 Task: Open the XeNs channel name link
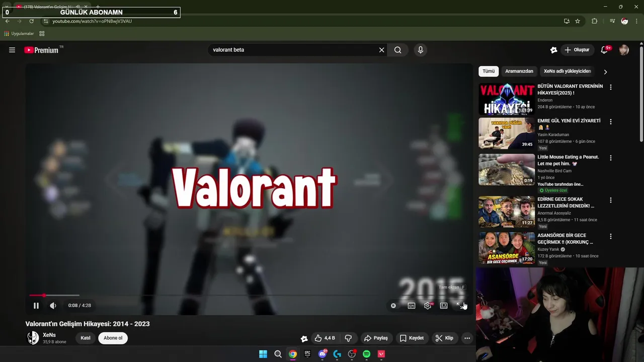49,335
